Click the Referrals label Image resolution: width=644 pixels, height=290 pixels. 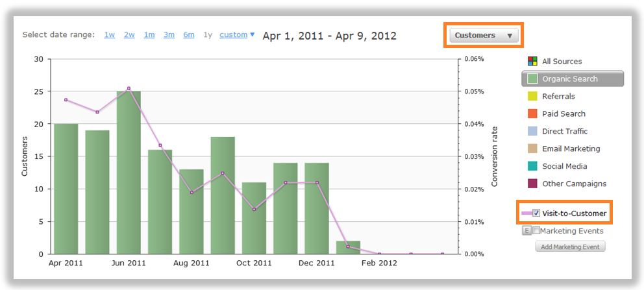[x=558, y=97]
